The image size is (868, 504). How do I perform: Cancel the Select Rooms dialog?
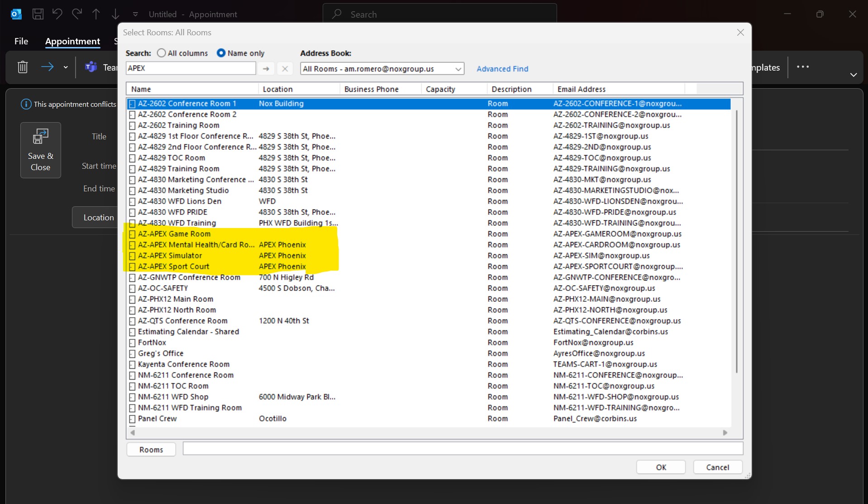(x=718, y=467)
